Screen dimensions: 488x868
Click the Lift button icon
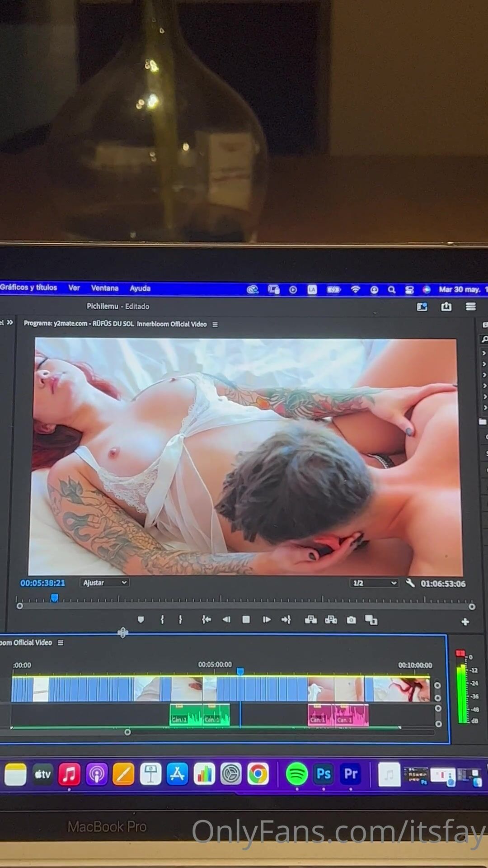[x=310, y=620]
